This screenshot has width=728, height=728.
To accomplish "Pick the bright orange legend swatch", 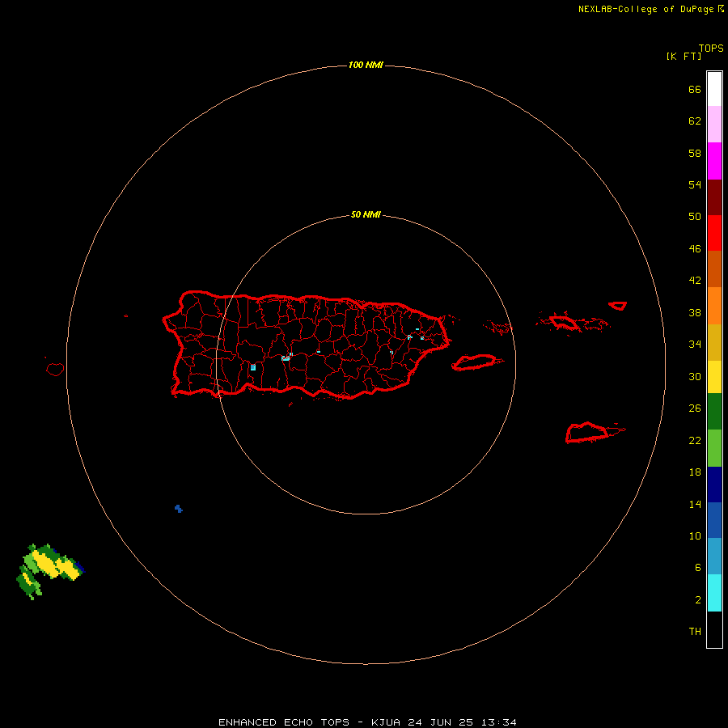I will pyautogui.click(x=714, y=306).
